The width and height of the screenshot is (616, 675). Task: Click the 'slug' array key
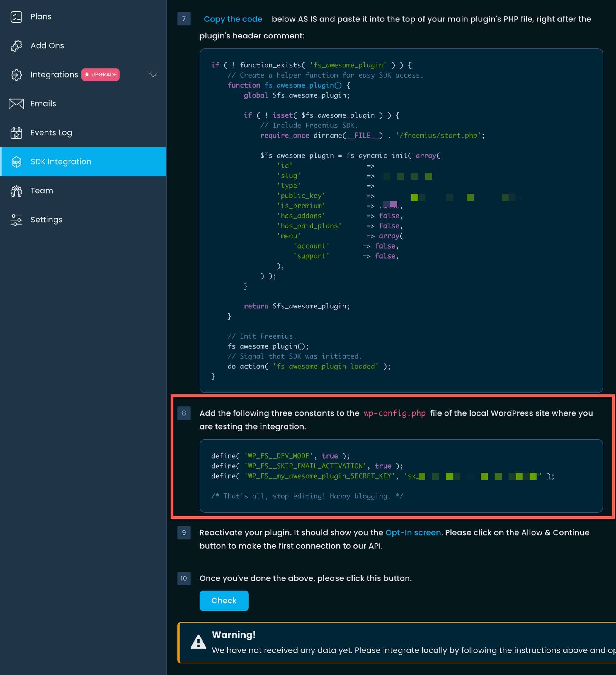pyautogui.click(x=289, y=176)
